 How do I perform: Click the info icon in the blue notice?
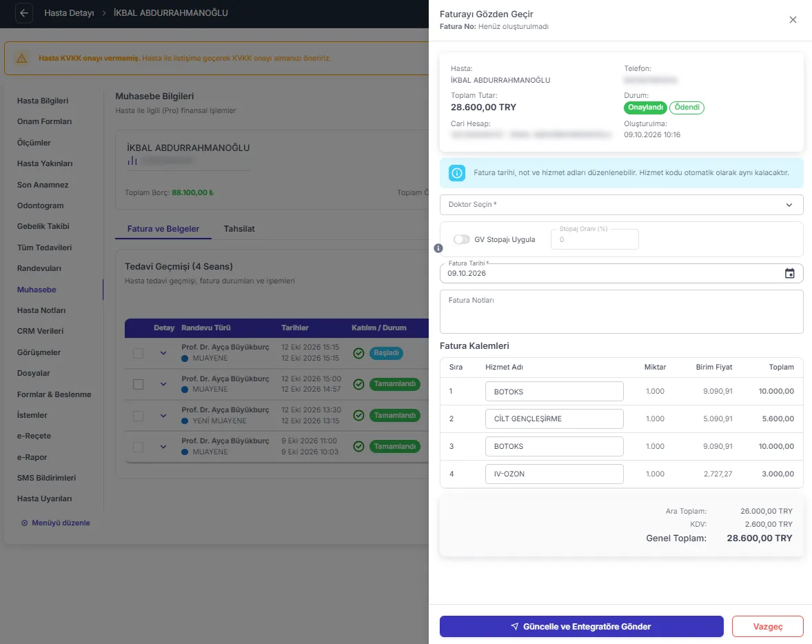(457, 172)
